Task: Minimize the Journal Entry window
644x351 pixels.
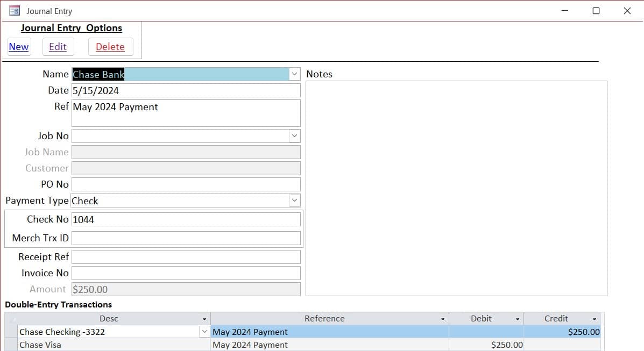Action: click(565, 11)
